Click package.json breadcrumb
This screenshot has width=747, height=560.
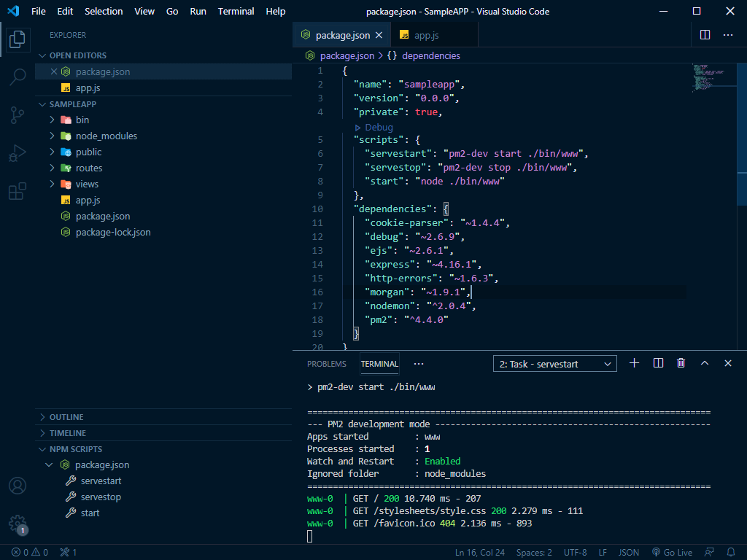(347, 55)
